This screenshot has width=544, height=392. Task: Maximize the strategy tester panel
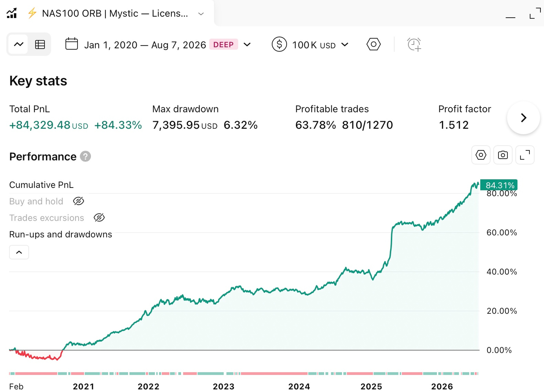pyautogui.click(x=535, y=13)
